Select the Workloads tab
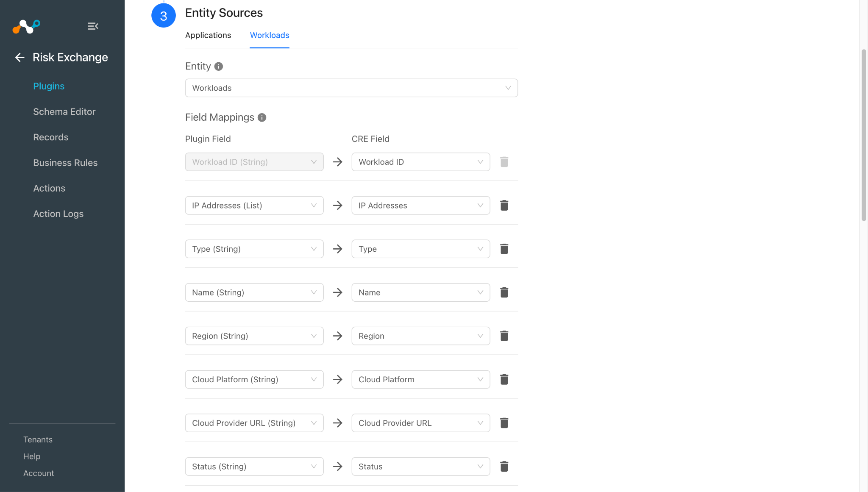Screen dimensions: 868x492 click(270, 35)
